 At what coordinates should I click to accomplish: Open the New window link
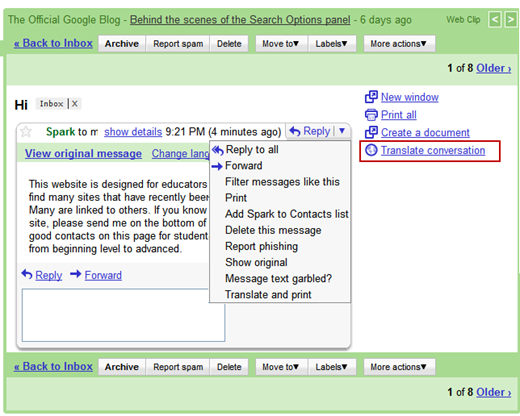pos(410,97)
